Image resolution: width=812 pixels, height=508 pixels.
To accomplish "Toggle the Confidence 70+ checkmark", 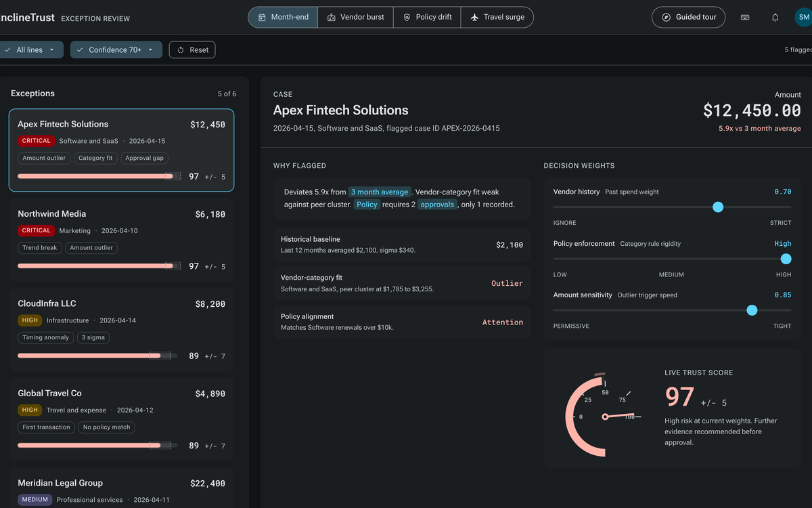I will point(80,50).
